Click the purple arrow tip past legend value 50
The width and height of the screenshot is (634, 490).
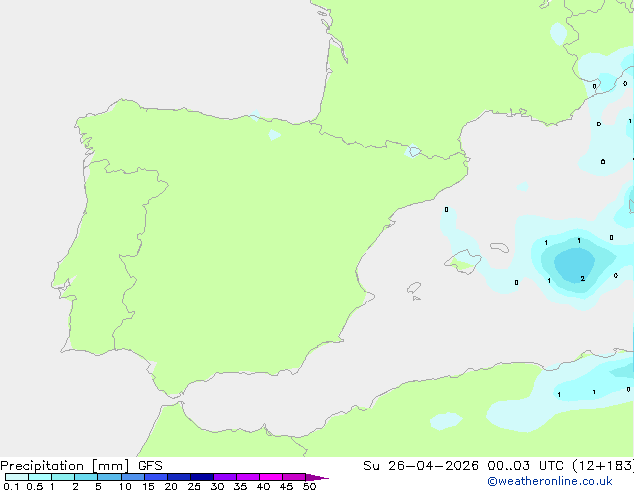coord(317,477)
